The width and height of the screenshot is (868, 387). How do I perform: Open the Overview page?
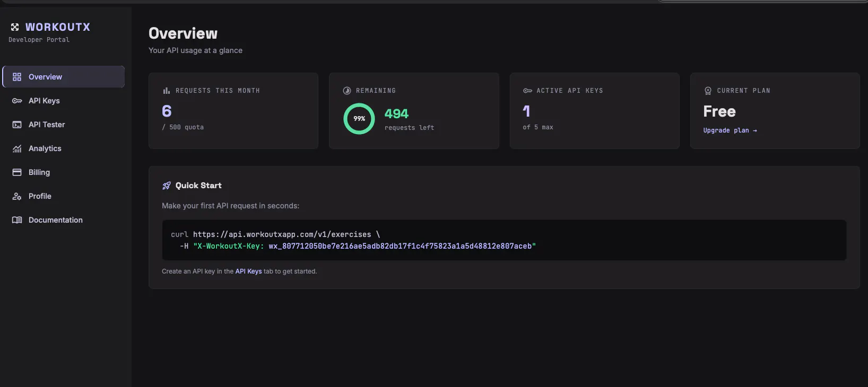pos(64,77)
